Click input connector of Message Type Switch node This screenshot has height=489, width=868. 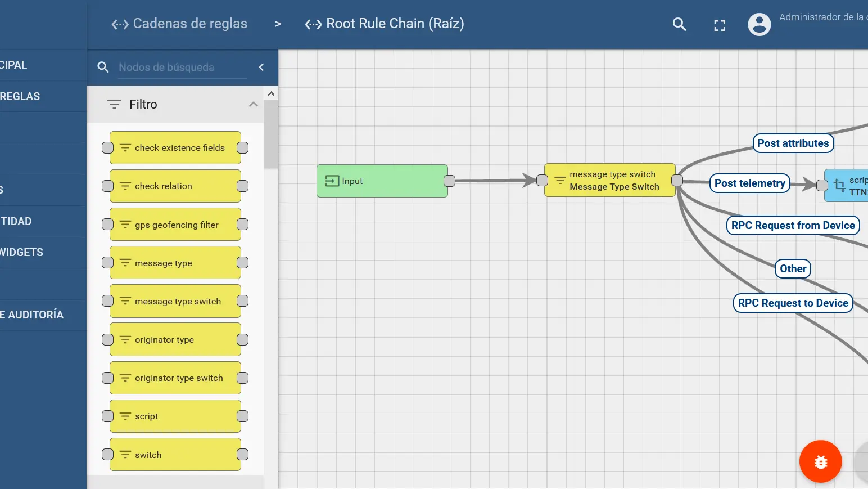[542, 180]
